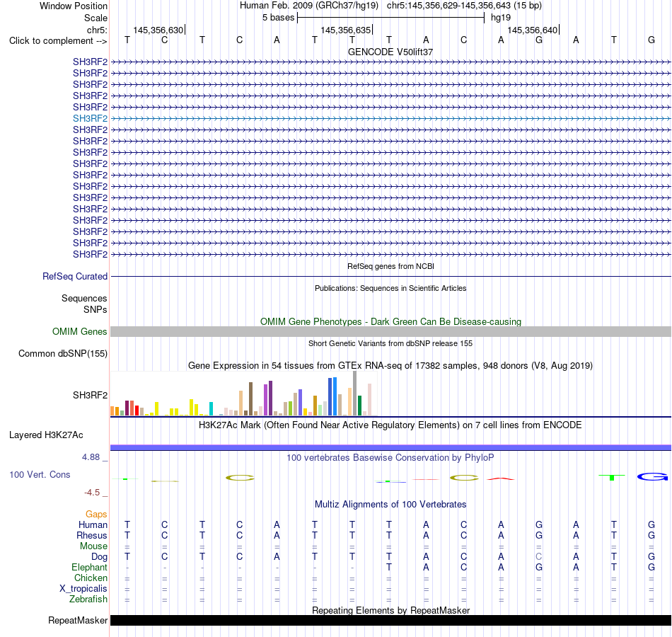Click the Dog alignment row label

tap(99, 557)
